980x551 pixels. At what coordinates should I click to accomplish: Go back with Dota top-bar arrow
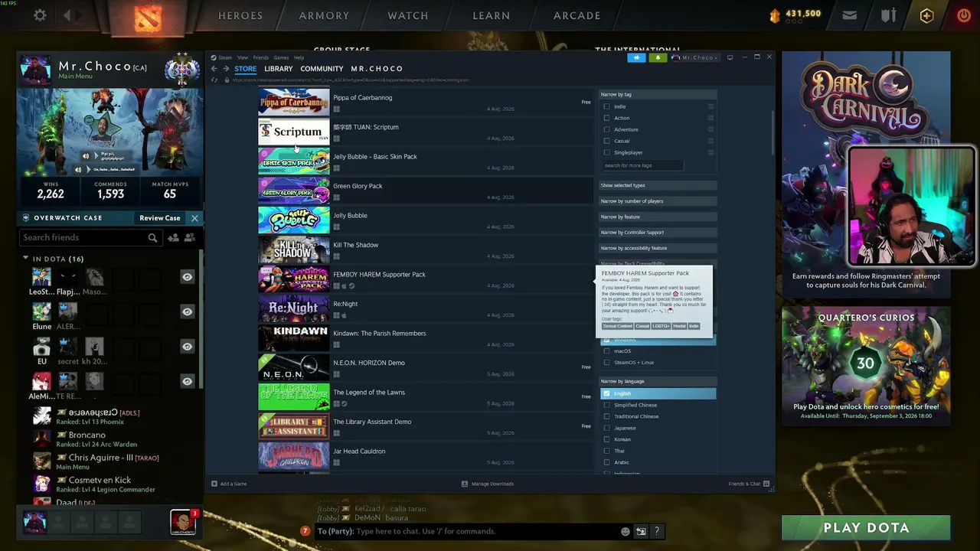[67, 15]
